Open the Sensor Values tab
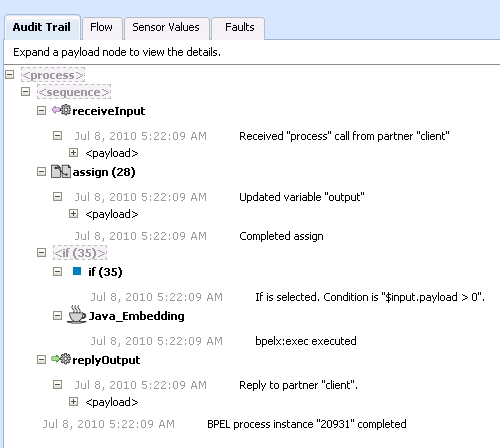This screenshot has width=500, height=448. [166, 27]
